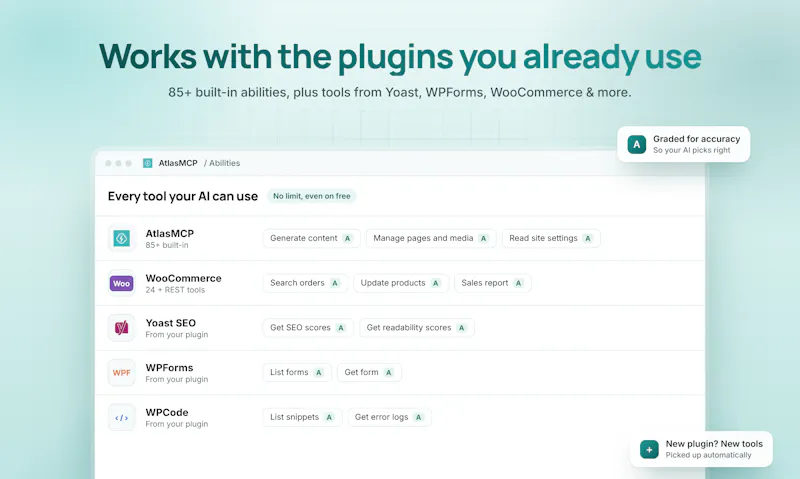The height and width of the screenshot is (479, 800).
Task: Click the No limit, even on free badge
Action: tap(312, 196)
